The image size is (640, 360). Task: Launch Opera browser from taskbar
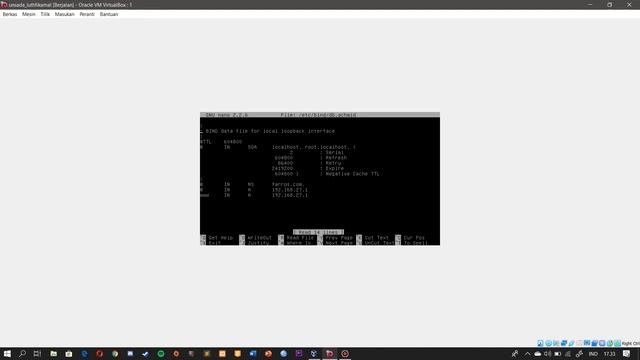tap(100, 353)
